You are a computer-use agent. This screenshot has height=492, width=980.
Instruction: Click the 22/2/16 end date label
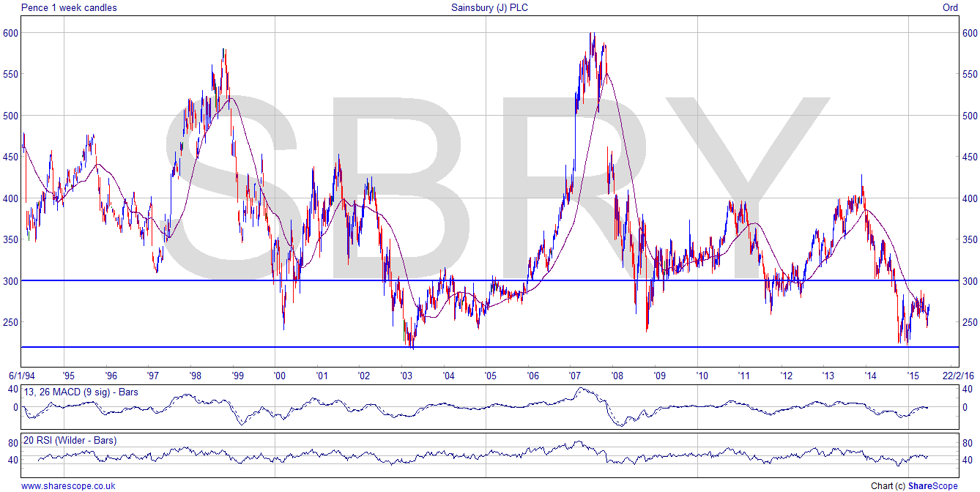pyautogui.click(x=958, y=376)
